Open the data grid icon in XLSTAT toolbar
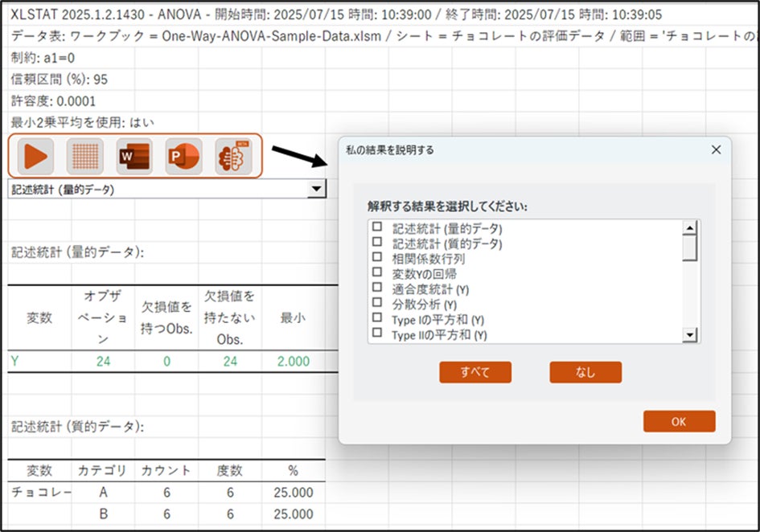The width and height of the screenshot is (760, 532). (x=84, y=157)
